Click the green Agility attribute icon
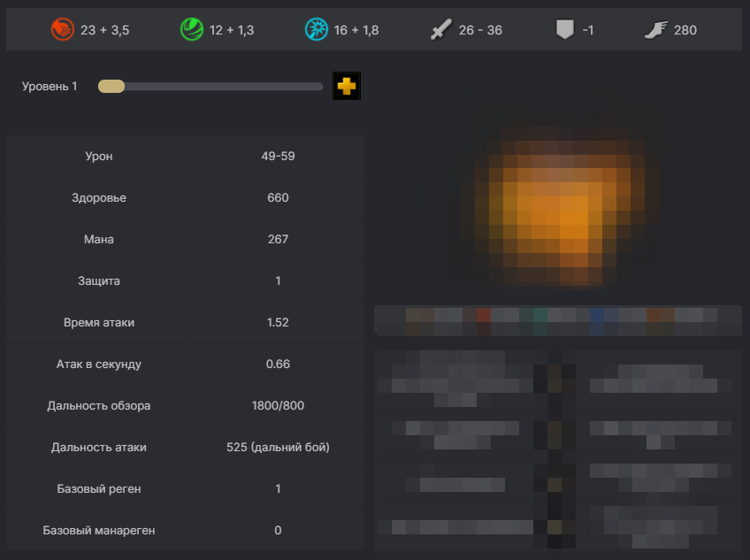 click(192, 30)
